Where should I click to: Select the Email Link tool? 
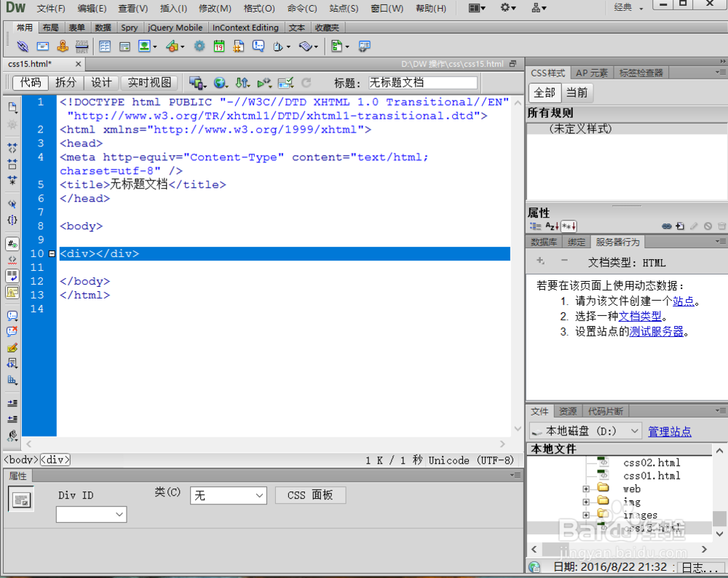[x=41, y=45]
